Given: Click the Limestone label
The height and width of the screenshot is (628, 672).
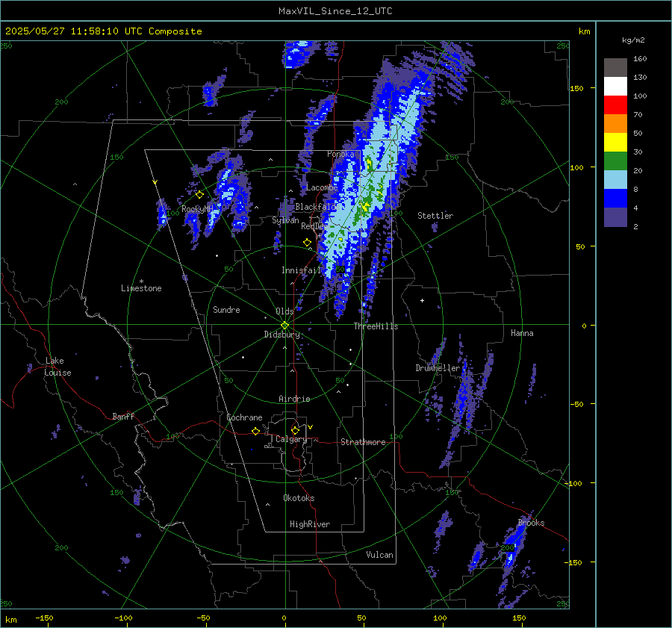Looking at the screenshot, I should click(x=141, y=288).
